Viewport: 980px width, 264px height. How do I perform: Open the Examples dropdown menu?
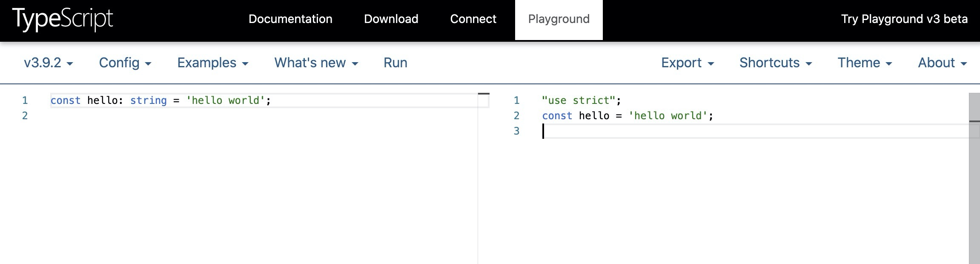(x=212, y=63)
